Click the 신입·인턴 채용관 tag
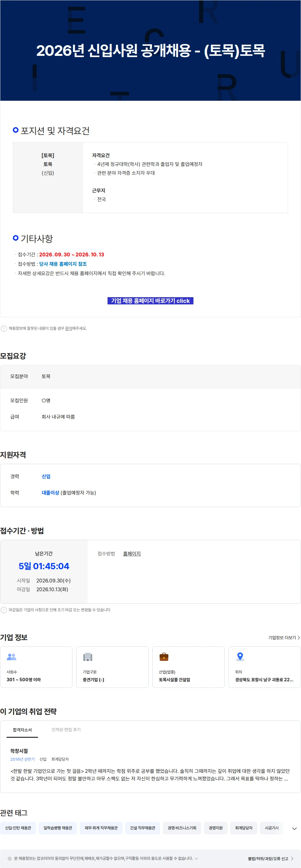The width and height of the screenshot is (301, 868). 18,828
